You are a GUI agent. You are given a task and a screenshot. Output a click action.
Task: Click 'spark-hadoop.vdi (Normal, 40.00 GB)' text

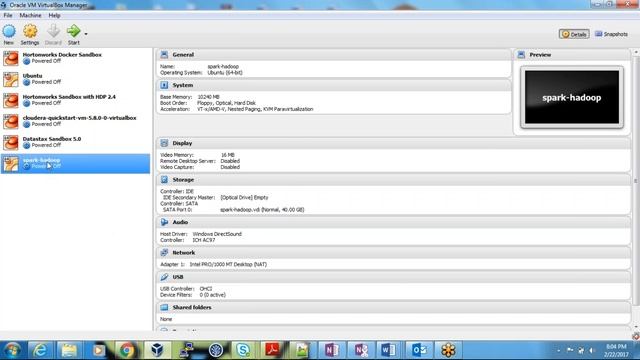click(262, 210)
